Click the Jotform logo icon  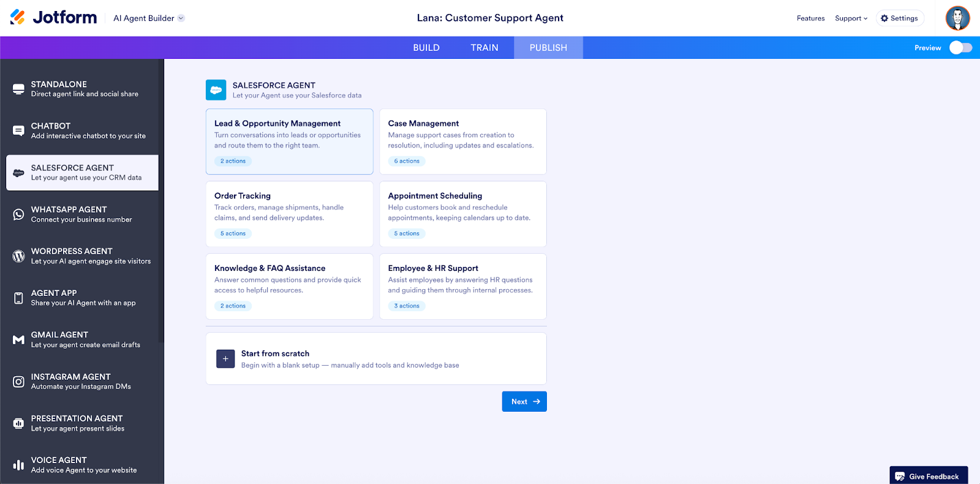pos(18,18)
